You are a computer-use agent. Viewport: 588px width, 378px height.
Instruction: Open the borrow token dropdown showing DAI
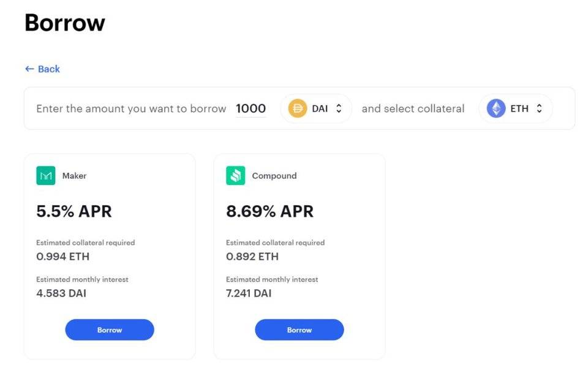tap(316, 108)
